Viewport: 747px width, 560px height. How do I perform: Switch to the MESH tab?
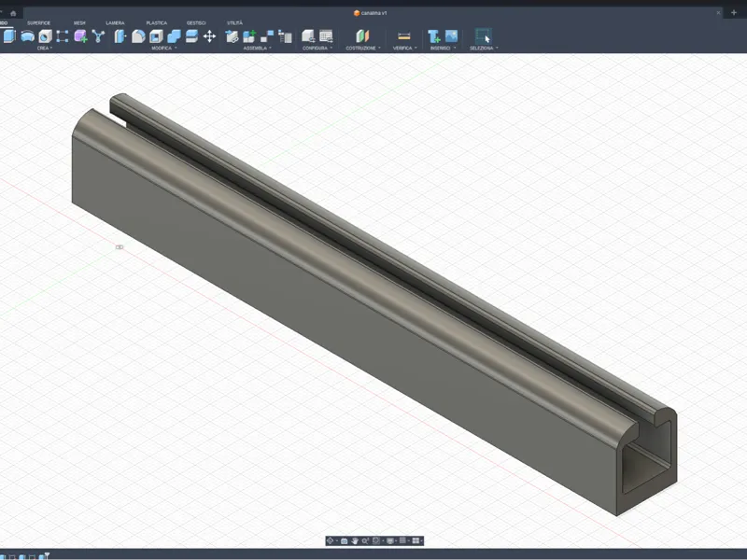79,22
